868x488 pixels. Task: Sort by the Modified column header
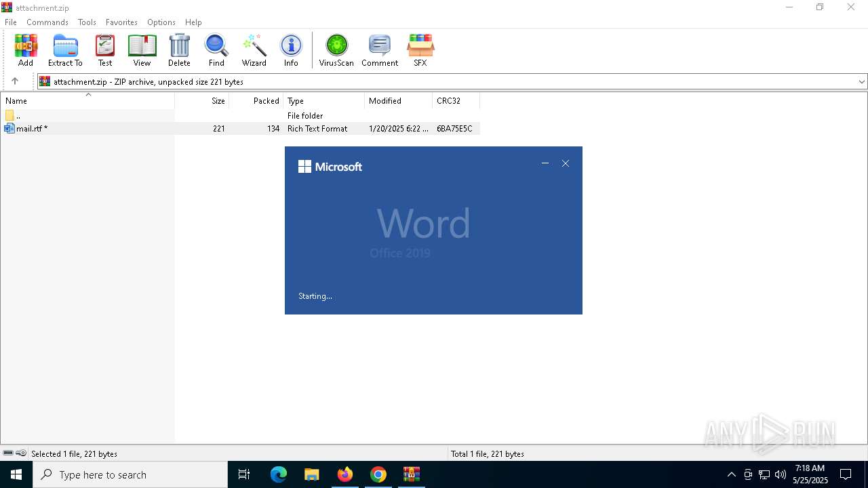tap(399, 100)
